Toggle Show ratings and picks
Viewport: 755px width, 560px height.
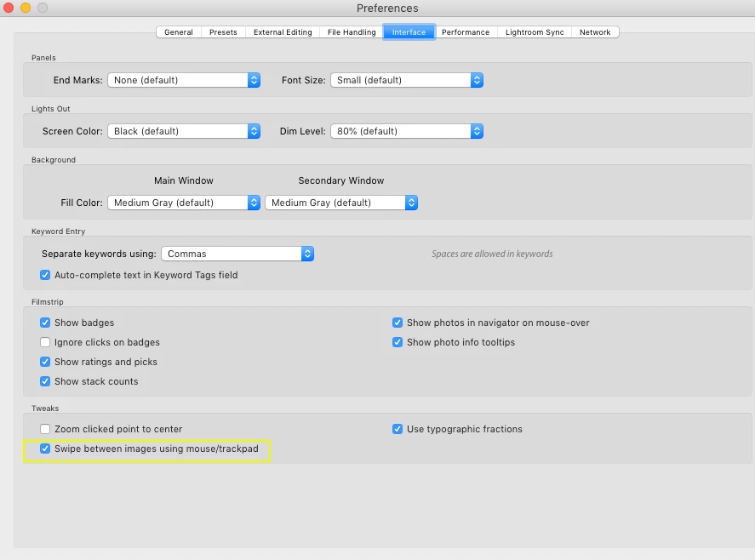point(45,362)
